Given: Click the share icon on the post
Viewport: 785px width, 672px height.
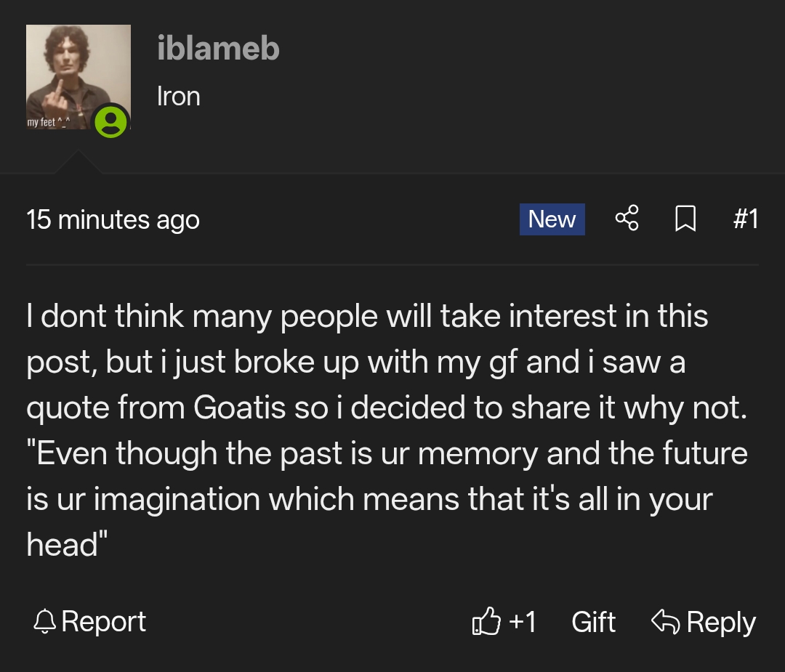Looking at the screenshot, I should click(x=627, y=219).
